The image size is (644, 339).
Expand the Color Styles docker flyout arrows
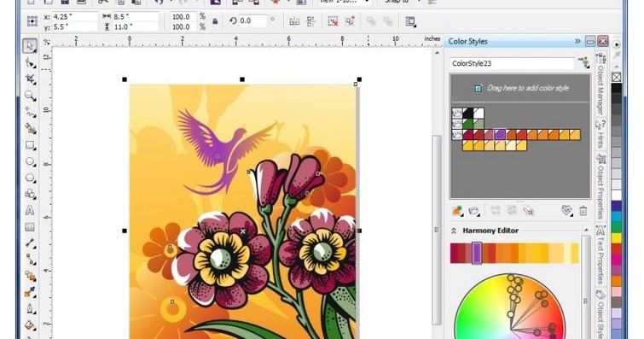tap(577, 41)
